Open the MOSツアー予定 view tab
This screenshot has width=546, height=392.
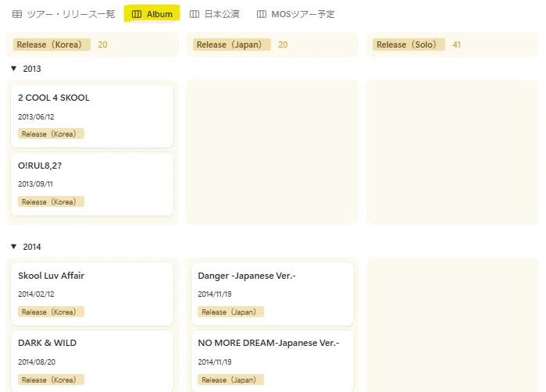pos(295,14)
